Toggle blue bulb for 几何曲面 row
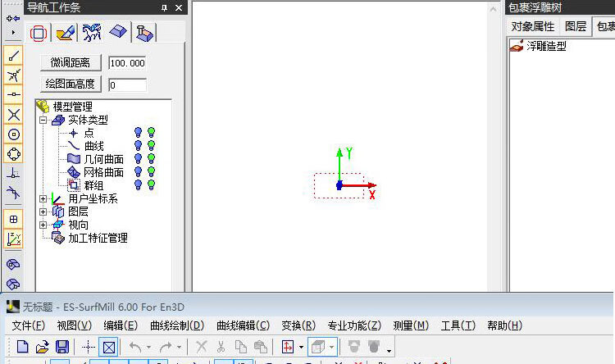615x364 pixels. (138, 158)
